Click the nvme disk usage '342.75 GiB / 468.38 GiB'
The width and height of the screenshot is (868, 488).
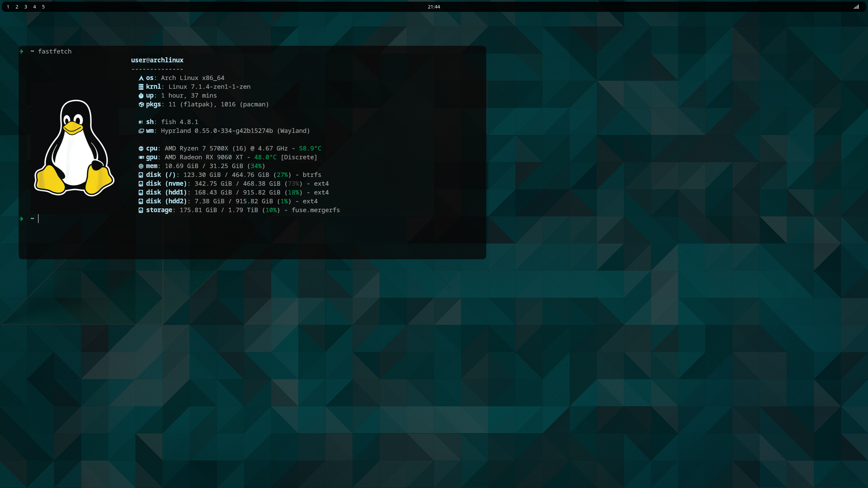[237, 184]
